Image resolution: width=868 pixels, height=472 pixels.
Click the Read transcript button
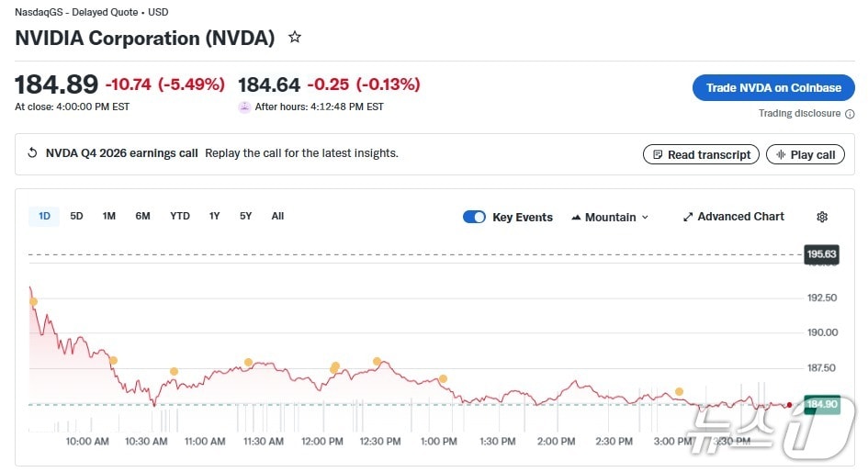click(701, 154)
